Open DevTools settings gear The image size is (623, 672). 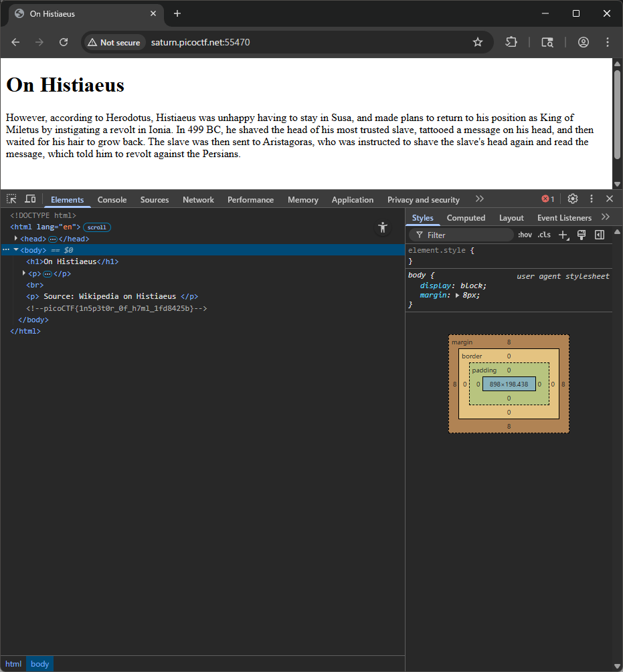(573, 199)
